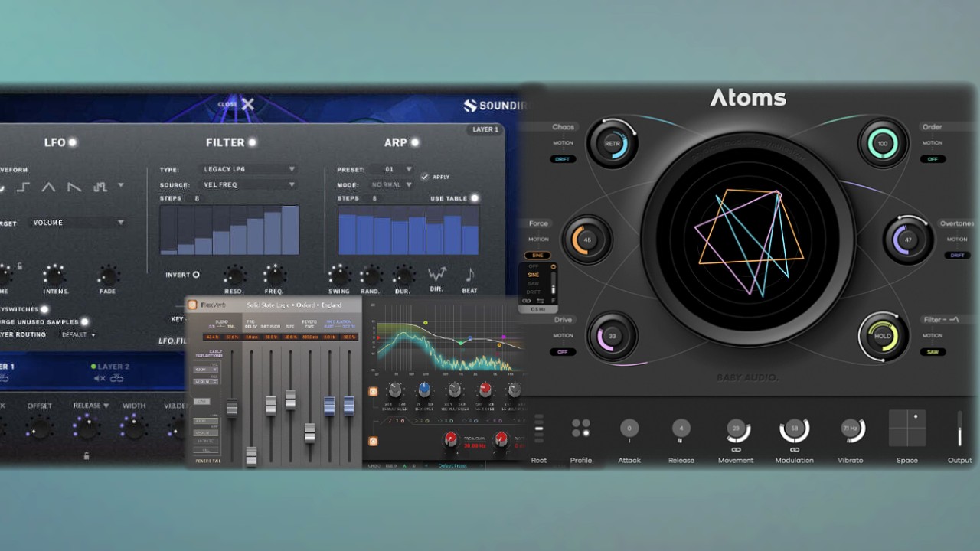980x551 pixels.
Task: Expand more LFO waveforms arrow
Action: tap(121, 186)
